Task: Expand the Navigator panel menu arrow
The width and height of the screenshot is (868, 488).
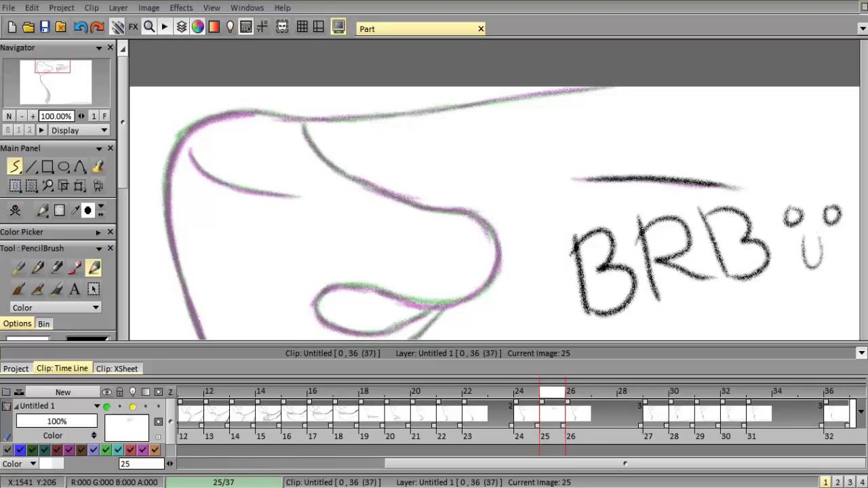Action: coord(99,47)
